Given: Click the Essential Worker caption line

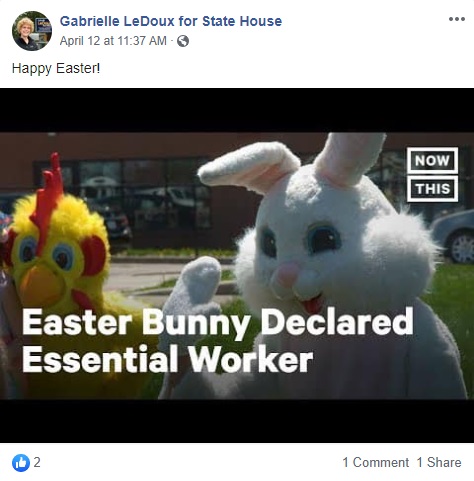Looking at the screenshot, I should point(168,359).
